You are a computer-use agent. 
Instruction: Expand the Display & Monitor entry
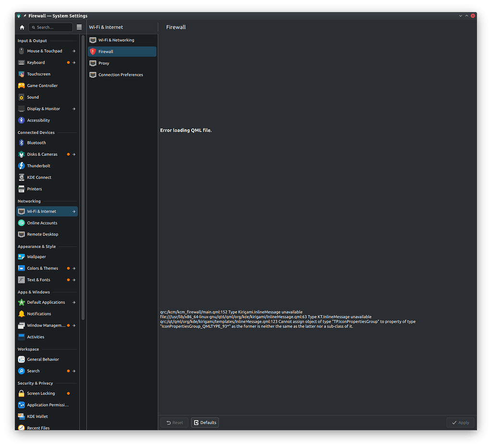coord(73,109)
